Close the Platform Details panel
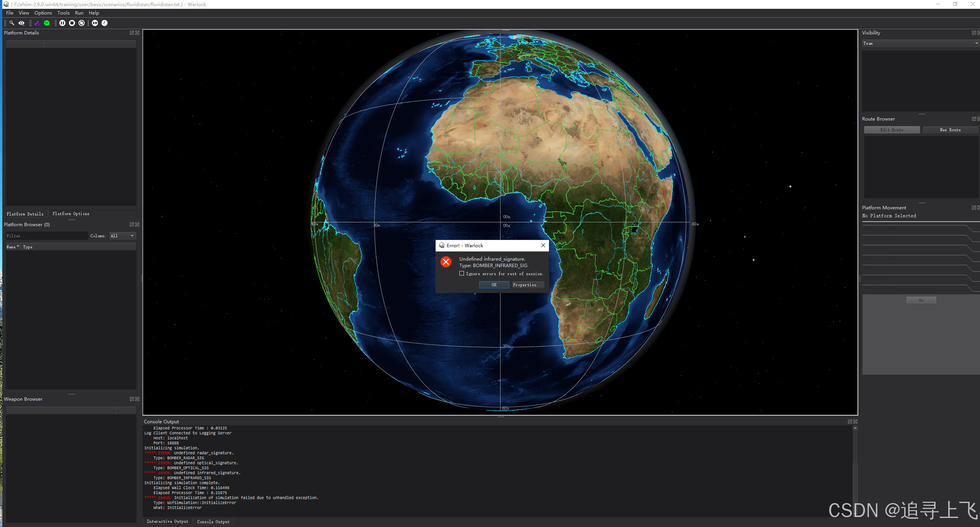Screen dimensions: 980x527 tap(137, 33)
